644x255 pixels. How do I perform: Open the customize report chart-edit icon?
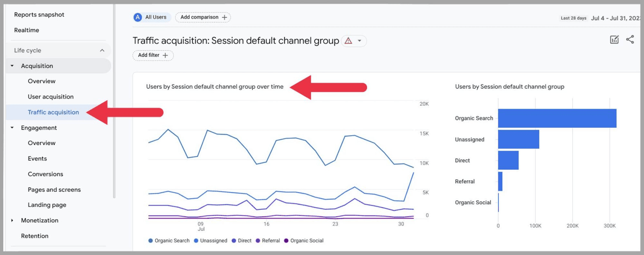614,39
